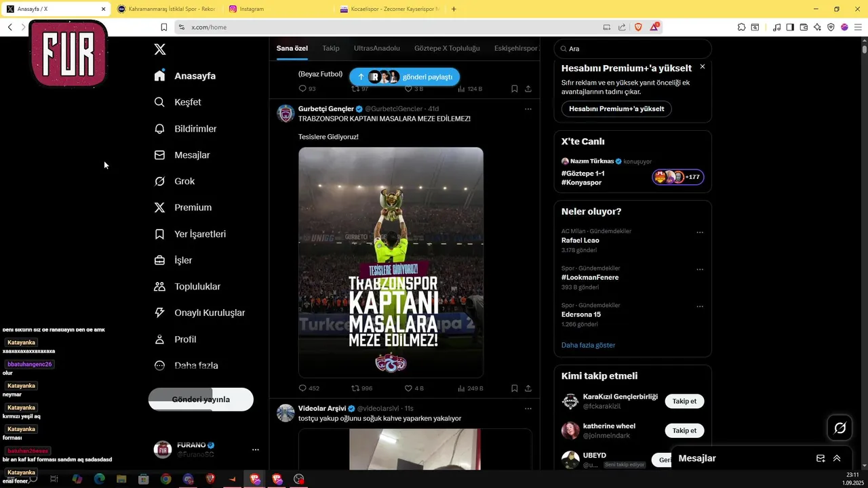Switch to Sana özel tab
This screenshot has width=868, height=488.
tap(292, 49)
